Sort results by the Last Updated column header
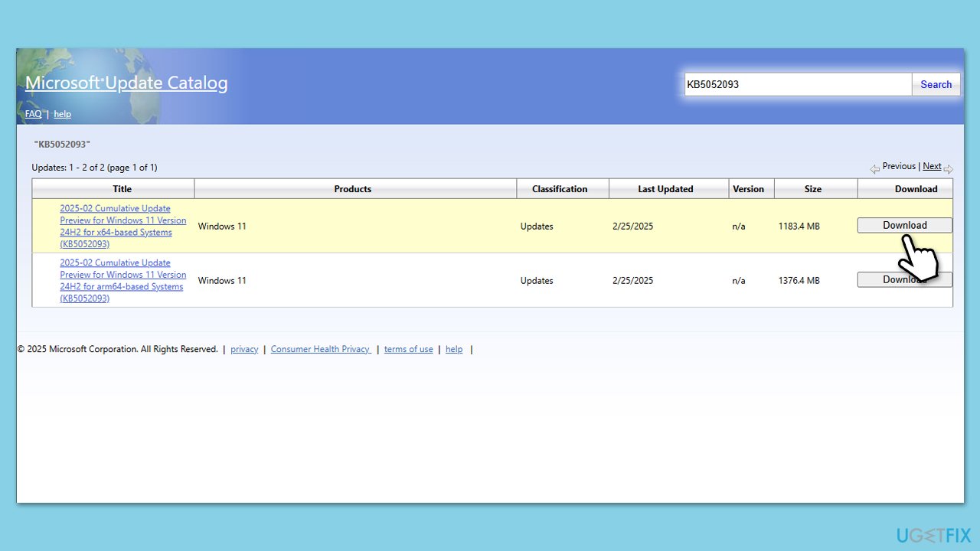Screen dimensions: 980x551 click(665, 188)
